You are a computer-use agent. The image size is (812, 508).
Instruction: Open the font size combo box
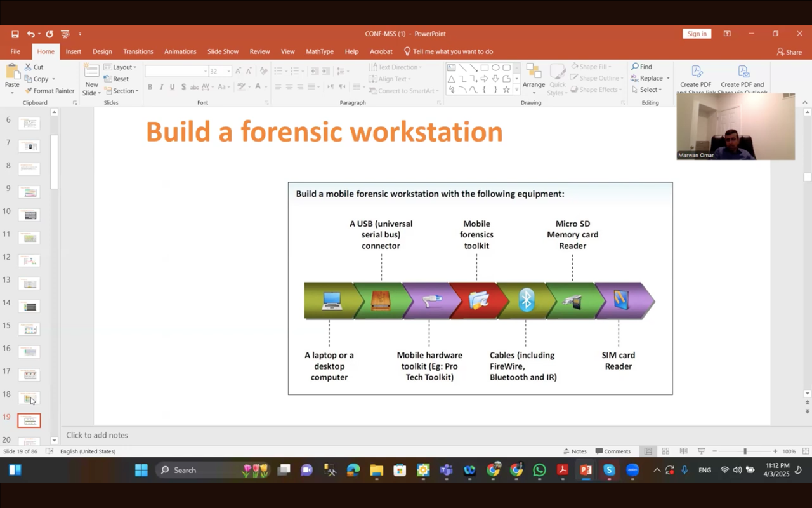[219, 71]
